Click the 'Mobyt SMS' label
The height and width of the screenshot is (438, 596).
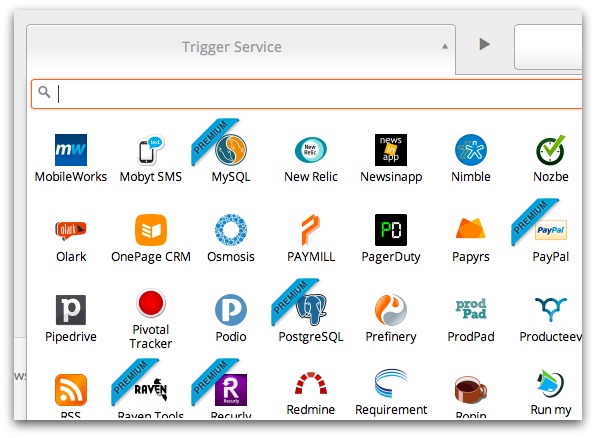click(151, 177)
